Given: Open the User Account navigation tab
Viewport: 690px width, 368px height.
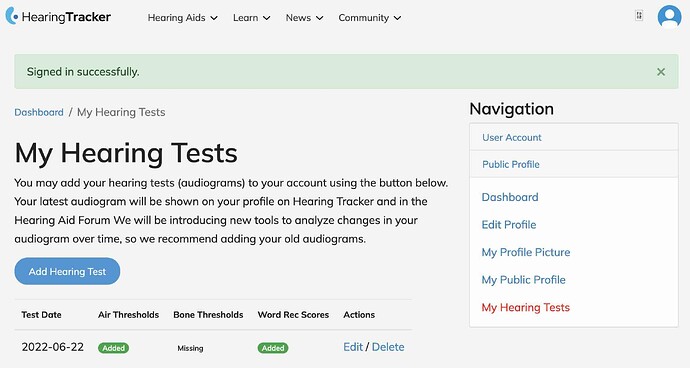Looking at the screenshot, I should pos(574,137).
